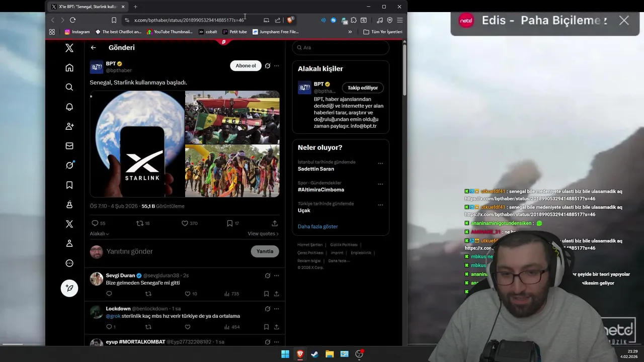This screenshot has width=644, height=362.
Task: Click the compose post feather button
Action: pyautogui.click(x=69, y=288)
